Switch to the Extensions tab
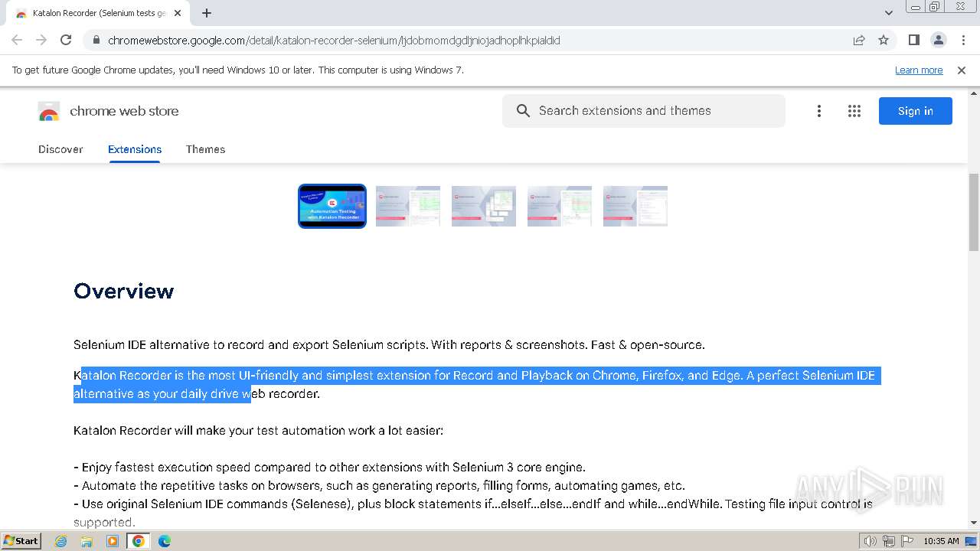This screenshot has width=980, height=551. point(135,149)
